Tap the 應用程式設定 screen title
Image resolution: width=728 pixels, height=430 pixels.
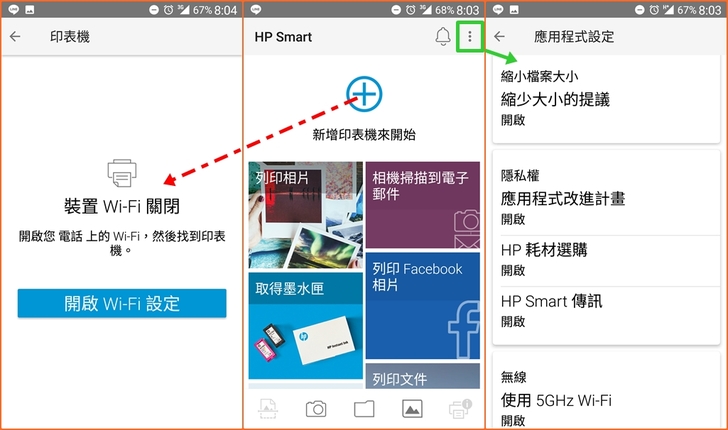(574, 37)
